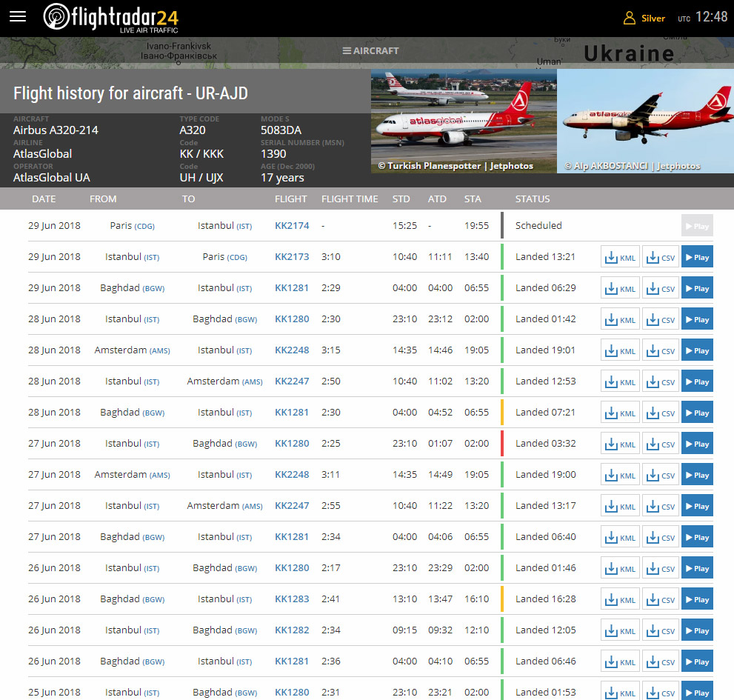The width and height of the screenshot is (734, 700).
Task: Select the Silver subscription label
Action: [x=653, y=19]
